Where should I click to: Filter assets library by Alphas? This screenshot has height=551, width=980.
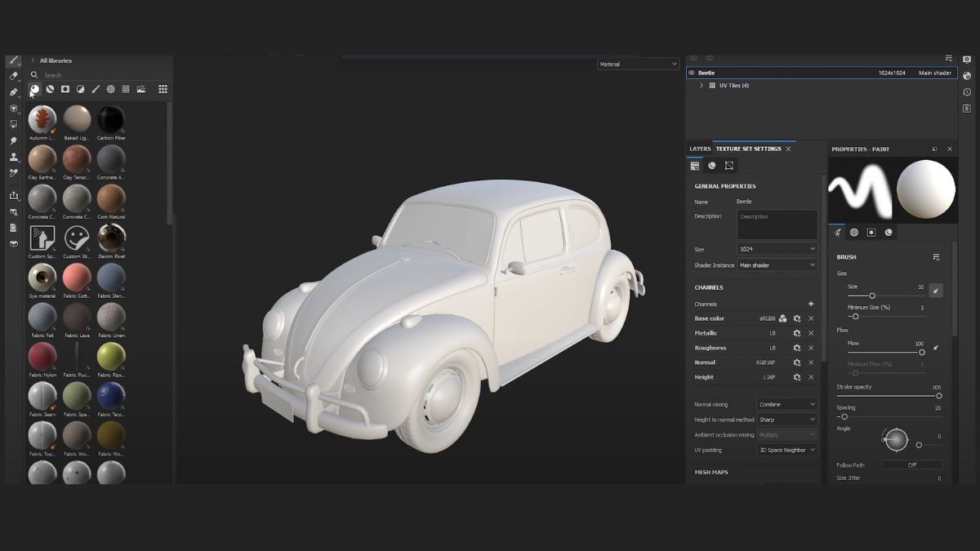tap(111, 89)
